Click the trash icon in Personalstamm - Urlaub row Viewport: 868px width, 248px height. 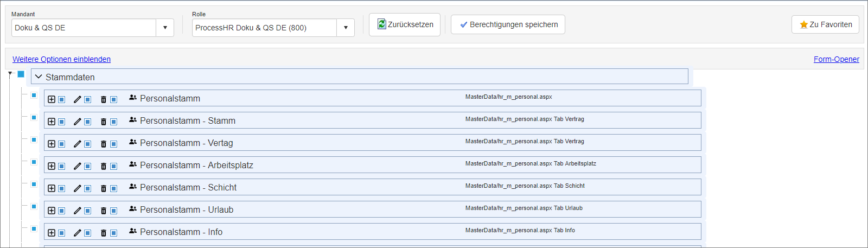click(104, 211)
